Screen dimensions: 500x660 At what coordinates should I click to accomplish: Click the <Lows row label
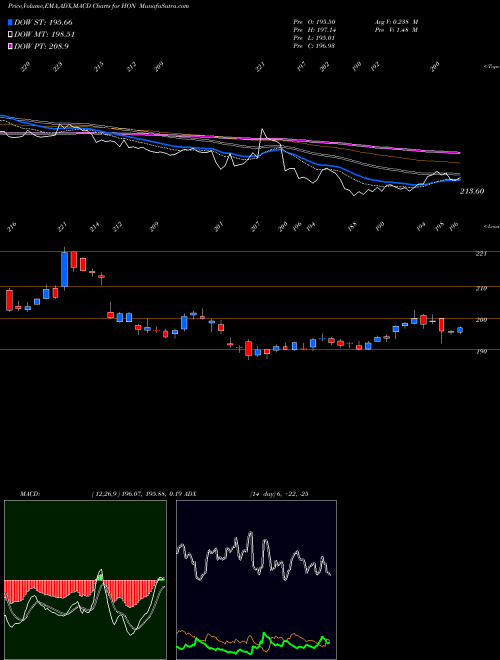point(491,226)
